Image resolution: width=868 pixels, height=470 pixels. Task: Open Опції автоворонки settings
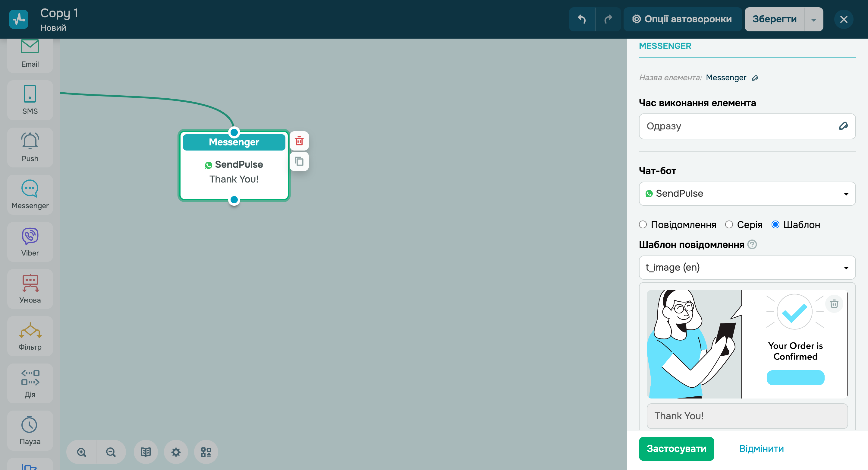tap(682, 19)
